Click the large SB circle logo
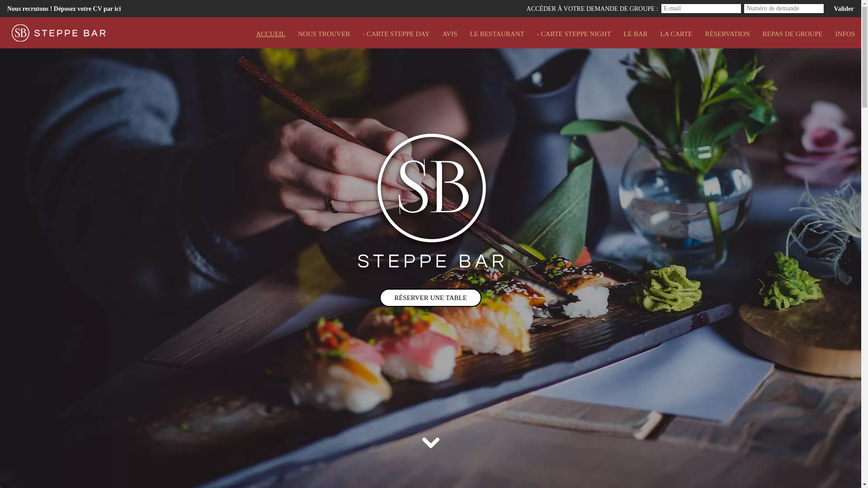 coord(431,188)
